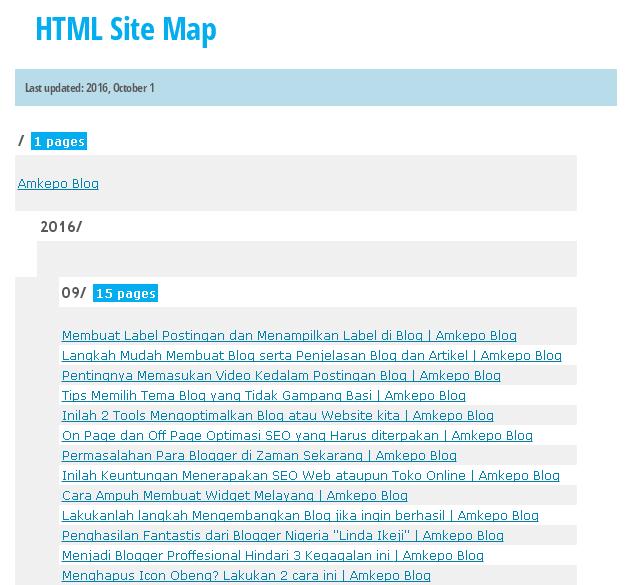641x585 pixels.
Task: Click the '15 pages' badge
Action: click(x=126, y=294)
